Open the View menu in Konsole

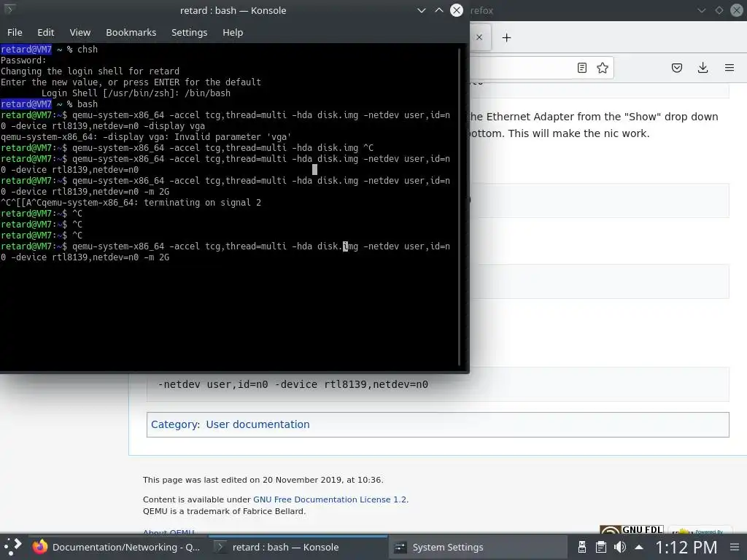click(80, 32)
